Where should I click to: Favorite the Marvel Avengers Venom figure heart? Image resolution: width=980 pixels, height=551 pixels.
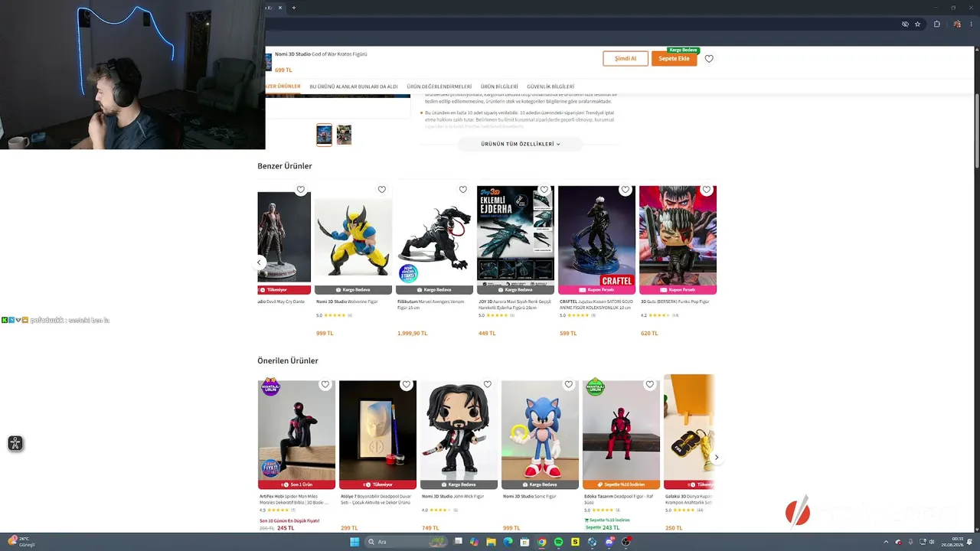tap(463, 190)
